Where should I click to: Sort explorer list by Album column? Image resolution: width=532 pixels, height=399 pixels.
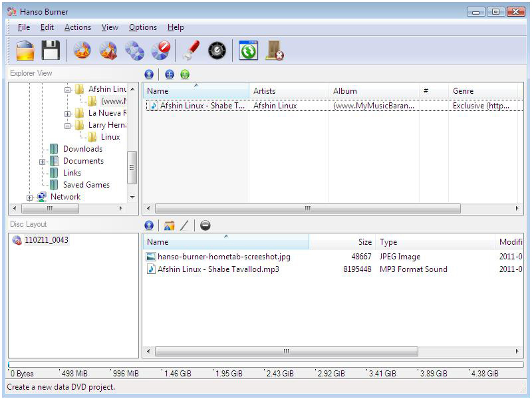click(374, 90)
